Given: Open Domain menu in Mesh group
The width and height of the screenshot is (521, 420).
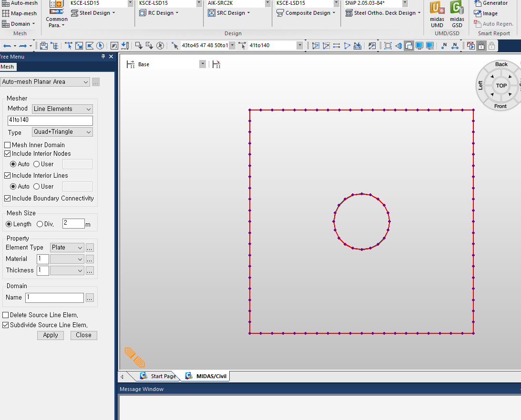Looking at the screenshot, I should pyautogui.click(x=19, y=24).
